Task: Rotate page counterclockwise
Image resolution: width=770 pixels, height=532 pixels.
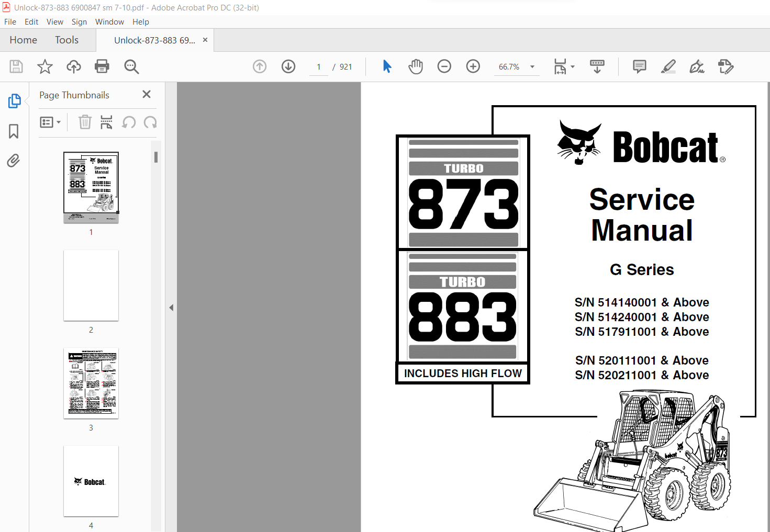Action: click(129, 122)
